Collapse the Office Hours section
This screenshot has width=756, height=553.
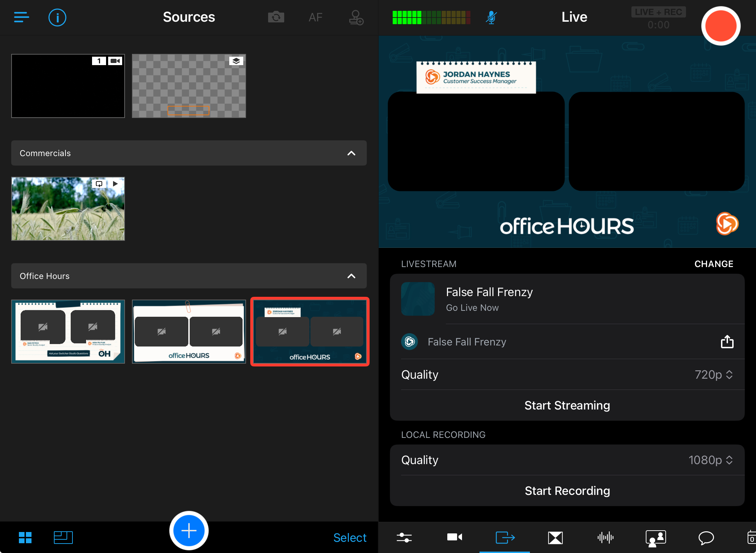tap(351, 276)
